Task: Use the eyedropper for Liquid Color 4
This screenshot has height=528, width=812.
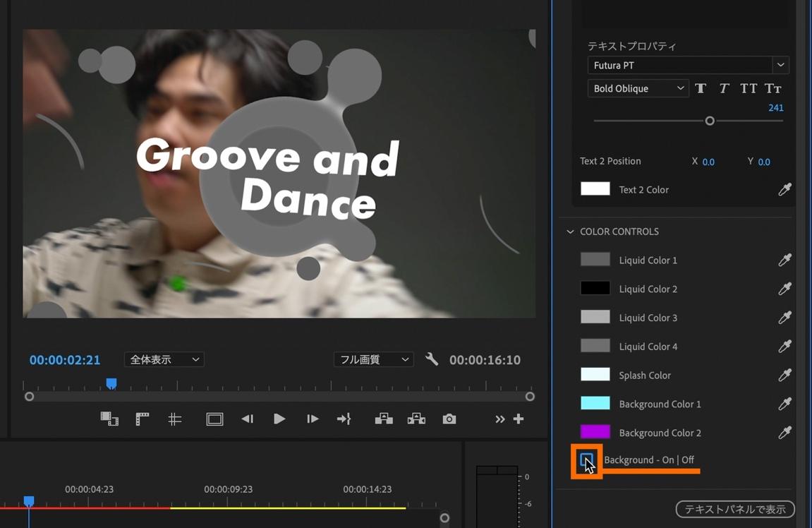Action: point(784,346)
